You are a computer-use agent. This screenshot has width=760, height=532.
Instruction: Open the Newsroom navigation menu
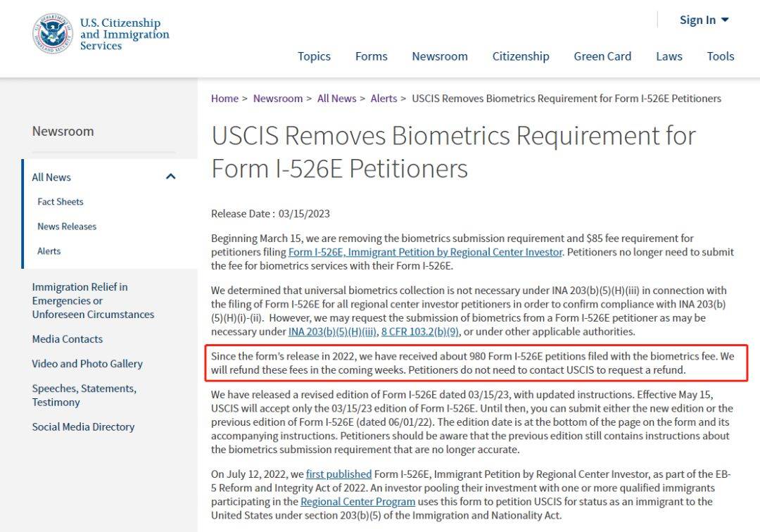tap(440, 56)
